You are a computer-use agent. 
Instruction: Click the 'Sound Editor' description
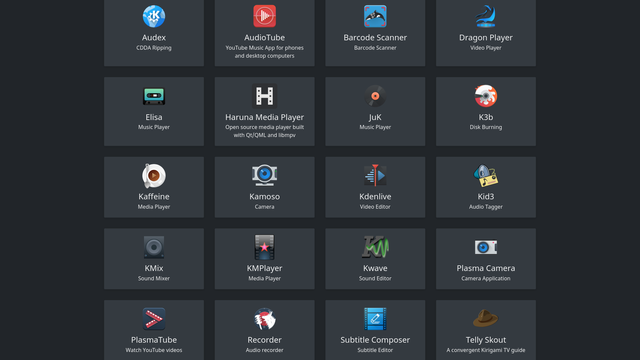375,278
